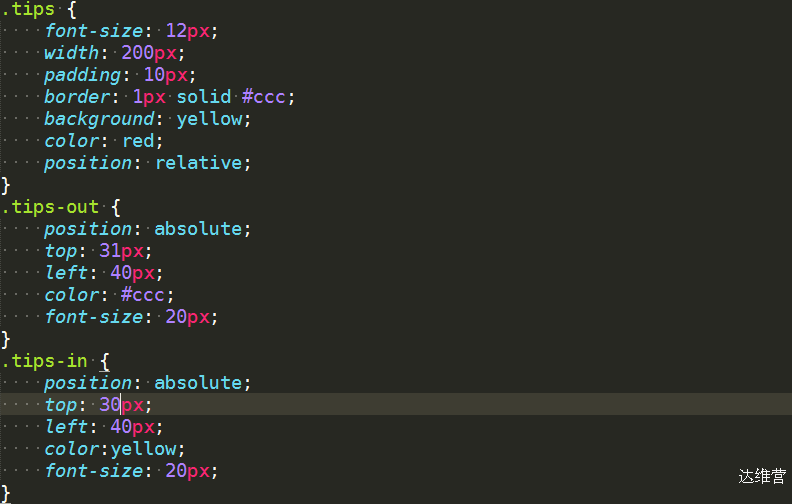Click color:yellow value in .tips-in
This screenshot has height=504, width=792.
click(x=144, y=449)
